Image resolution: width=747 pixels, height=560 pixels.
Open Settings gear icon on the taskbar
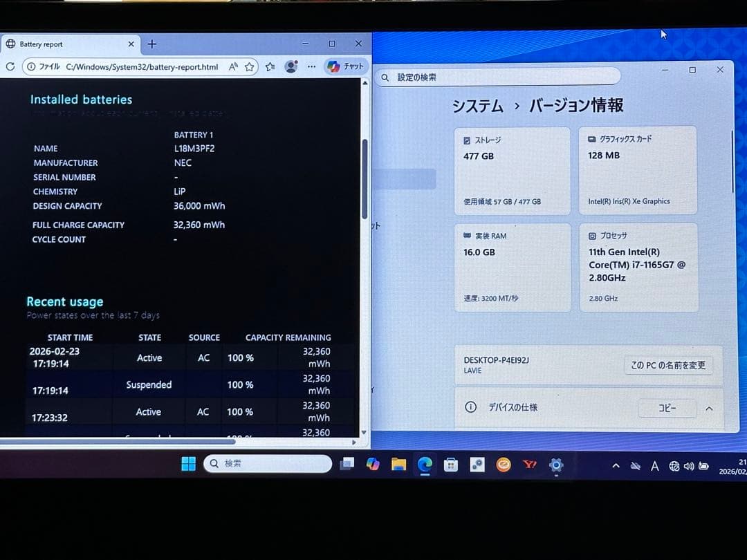coord(556,465)
